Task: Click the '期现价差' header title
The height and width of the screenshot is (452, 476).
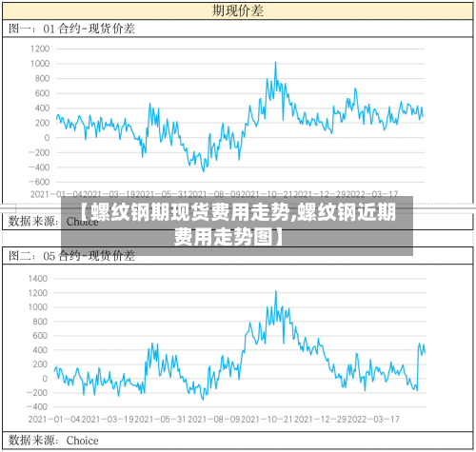Action: click(x=238, y=10)
